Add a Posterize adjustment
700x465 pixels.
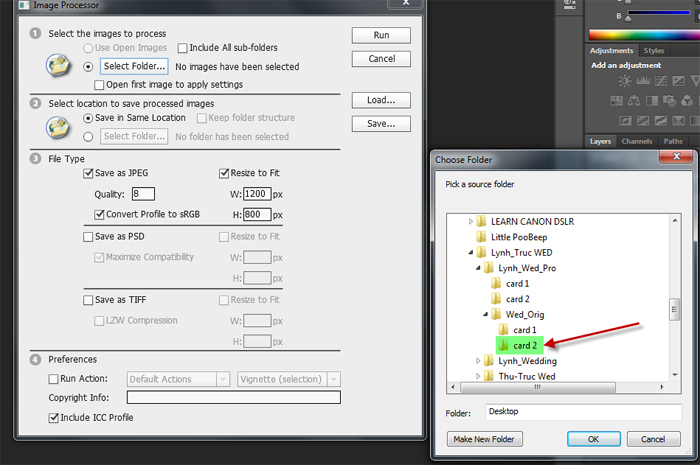643,120
